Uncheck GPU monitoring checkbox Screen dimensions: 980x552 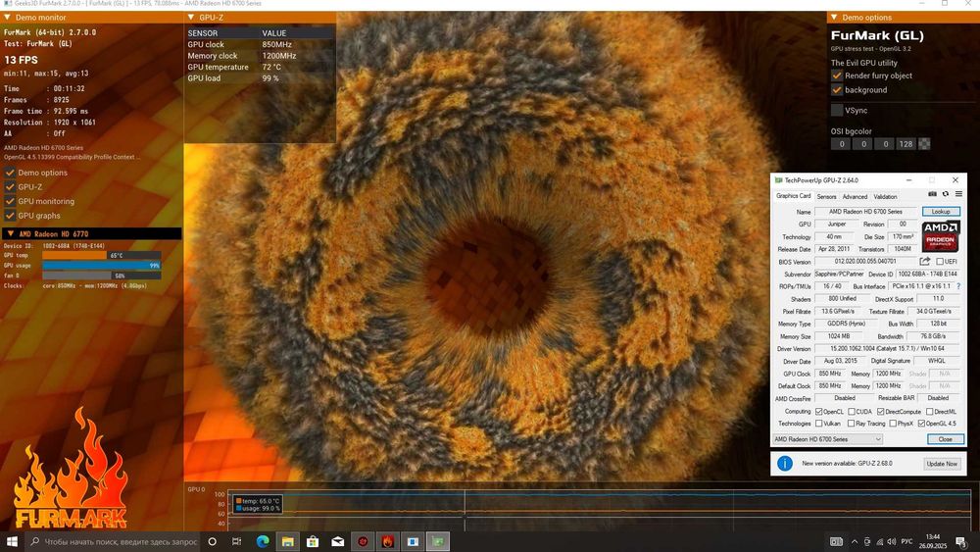[x=10, y=201]
